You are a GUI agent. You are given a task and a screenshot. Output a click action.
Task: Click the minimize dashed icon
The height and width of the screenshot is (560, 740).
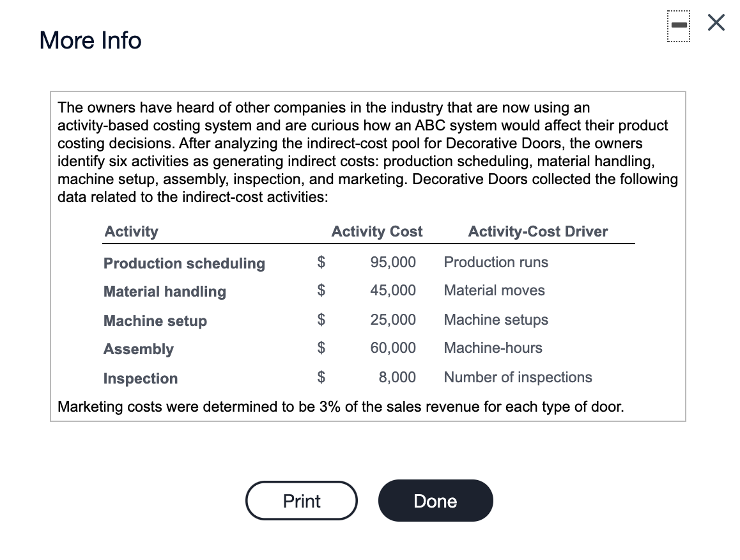click(x=678, y=24)
